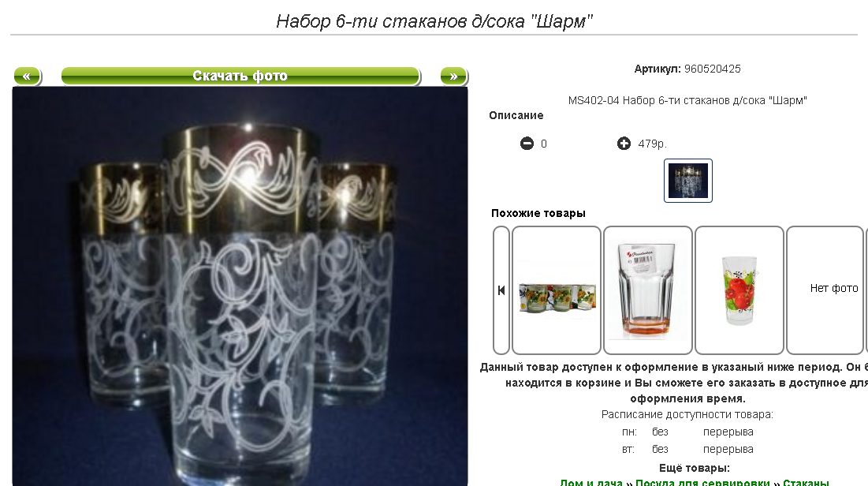Screen dimensions: 868x486
Task: Select the small product thumbnail under the price
Action: tap(688, 181)
